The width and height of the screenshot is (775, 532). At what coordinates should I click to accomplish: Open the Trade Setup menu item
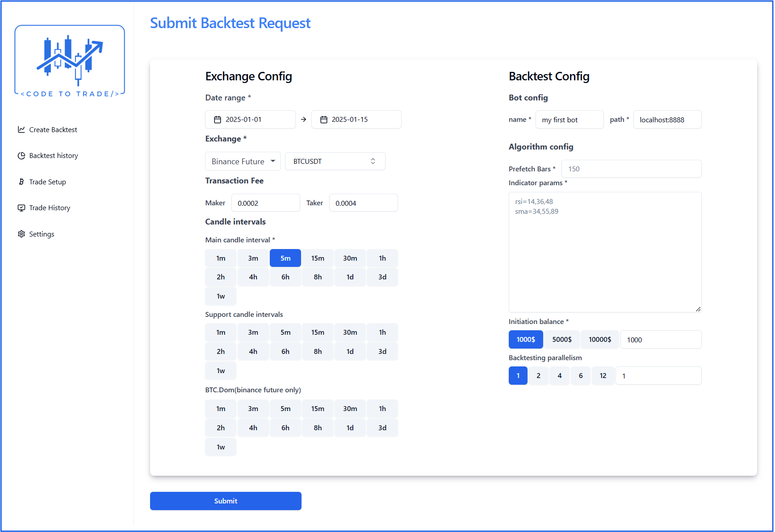47,182
